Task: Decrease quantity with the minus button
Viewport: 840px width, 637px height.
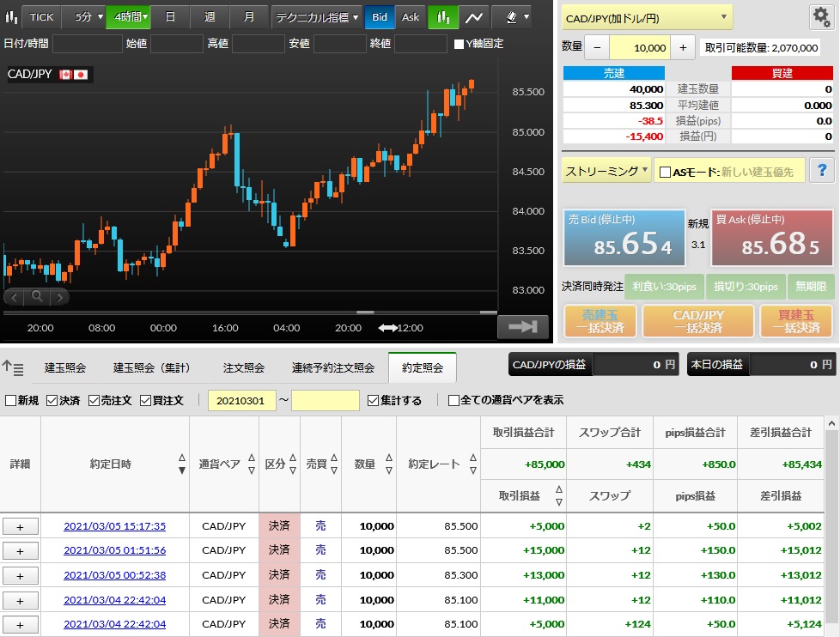Action: pos(597,47)
